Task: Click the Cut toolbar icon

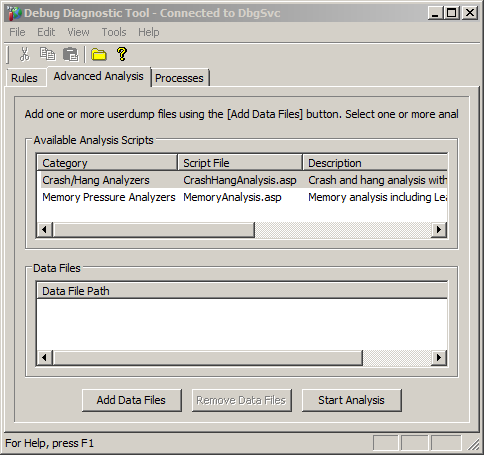Action: pos(24,54)
